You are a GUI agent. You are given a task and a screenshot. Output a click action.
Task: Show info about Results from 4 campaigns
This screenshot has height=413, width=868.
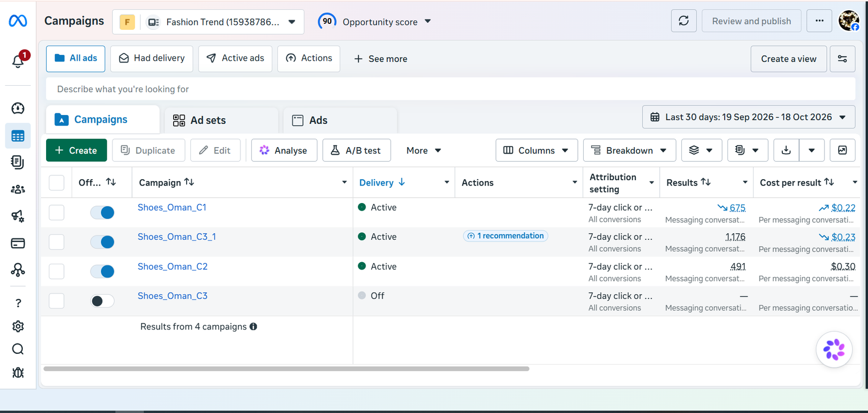253,327
